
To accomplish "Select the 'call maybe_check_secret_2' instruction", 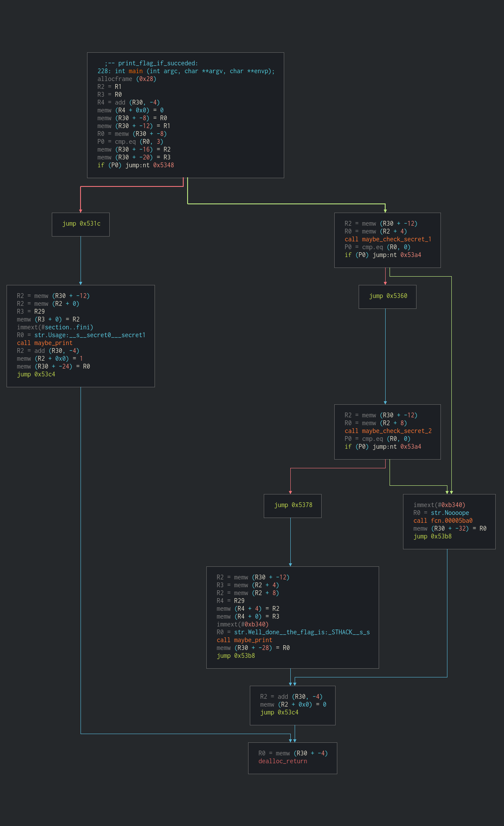I will (388, 431).
